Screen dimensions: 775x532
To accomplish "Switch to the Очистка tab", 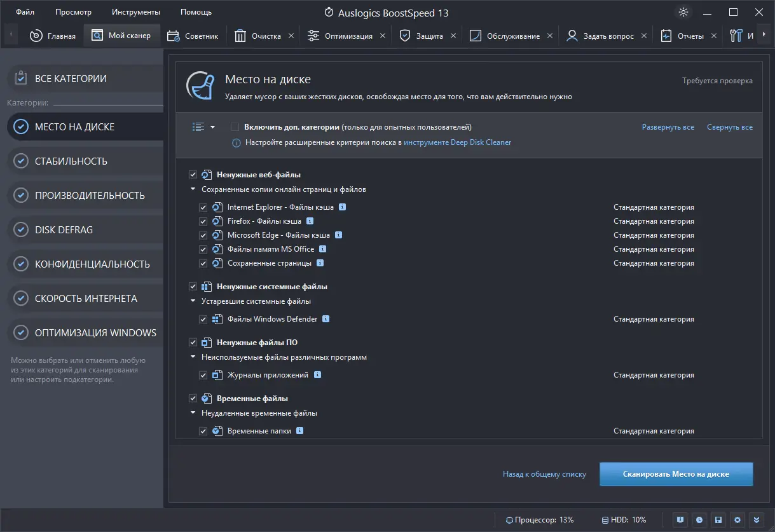I will [x=258, y=36].
